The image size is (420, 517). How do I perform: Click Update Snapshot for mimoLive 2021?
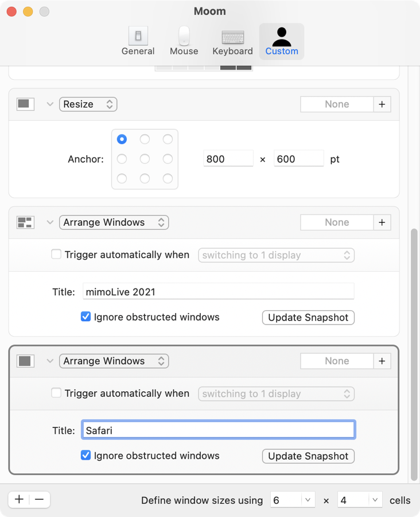pos(308,317)
